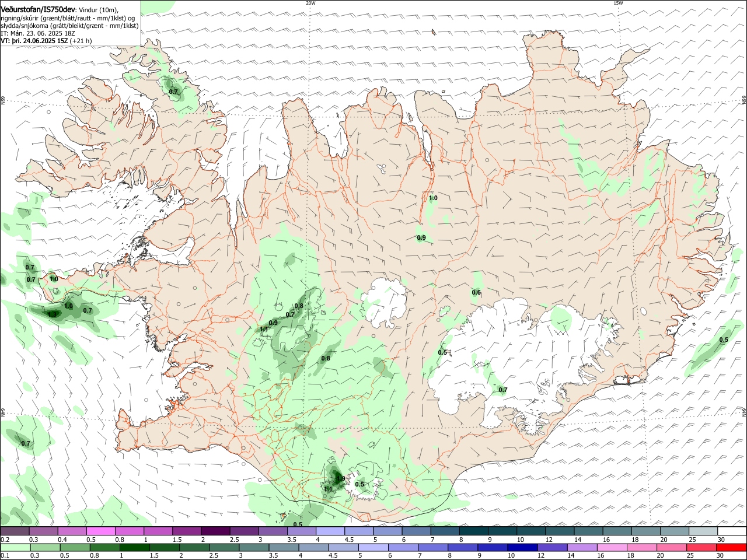Select the dark teal swatch above upper-row label 8
This screenshot has width=747, height=560.
[473, 531]
